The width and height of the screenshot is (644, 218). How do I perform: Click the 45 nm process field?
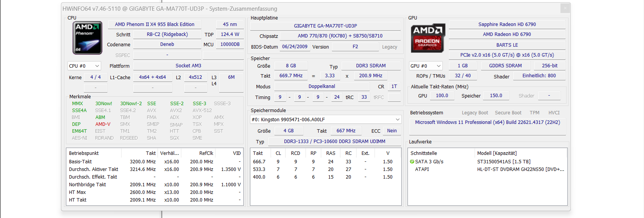click(x=230, y=24)
